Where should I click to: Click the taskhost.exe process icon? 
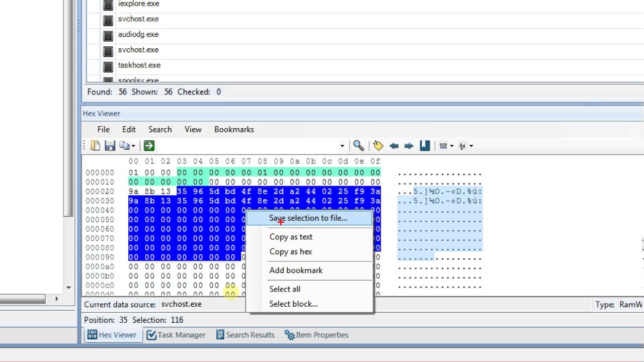tap(108, 66)
